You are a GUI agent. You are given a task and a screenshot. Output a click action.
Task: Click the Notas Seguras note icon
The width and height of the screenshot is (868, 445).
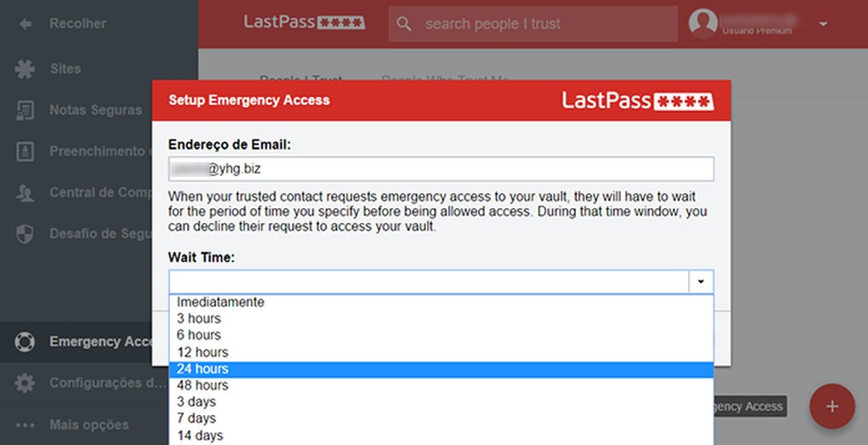(x=25, y=110)
